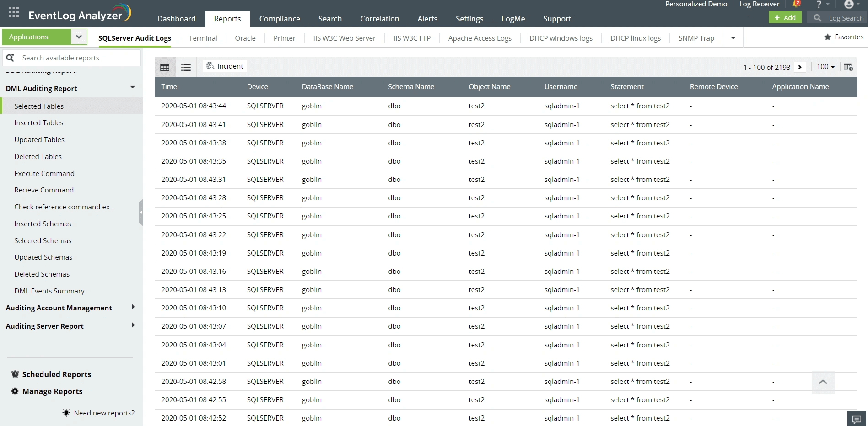Screen dimensions: 868x426
Task: Open the rows per page dropdown
Action: 825,67
